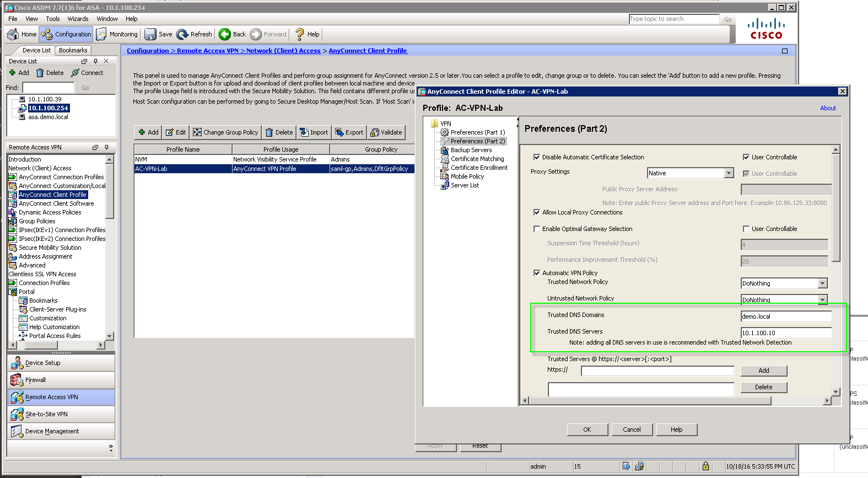Cancel the Profile Editor dialog
The height and width of the screenshot is (478, 868).
coord(632,429)
